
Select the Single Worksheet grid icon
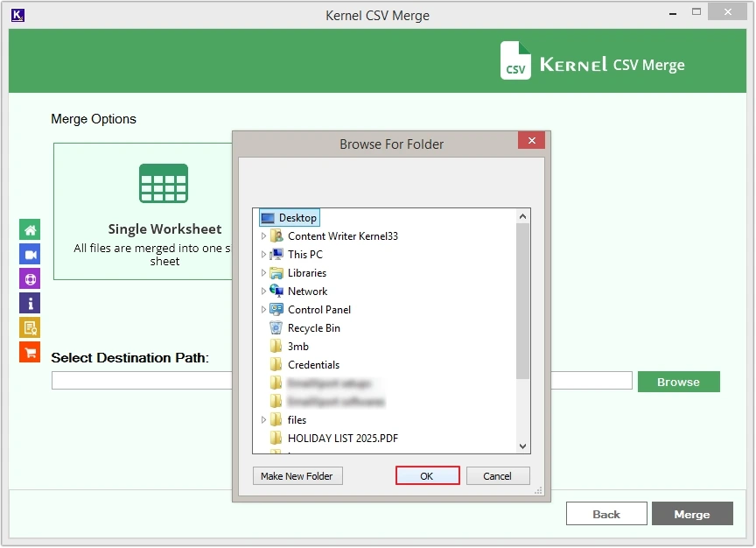(164, 183)
